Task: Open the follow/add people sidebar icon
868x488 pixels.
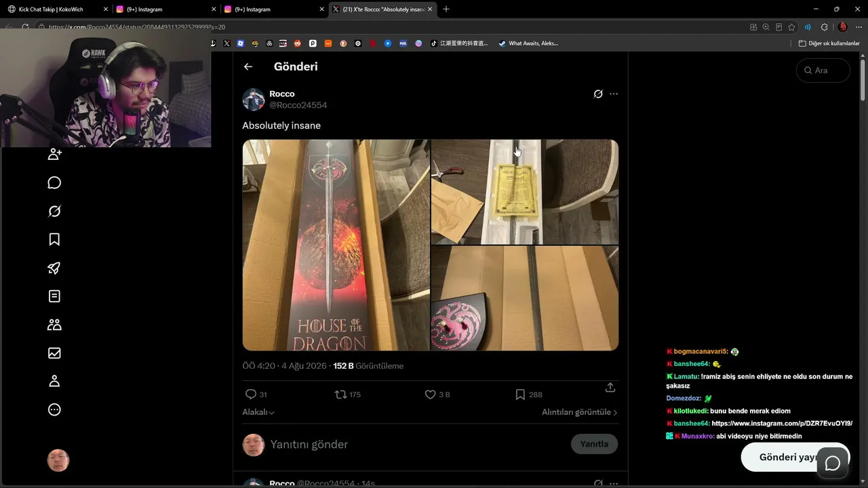Action: (55, 154)
